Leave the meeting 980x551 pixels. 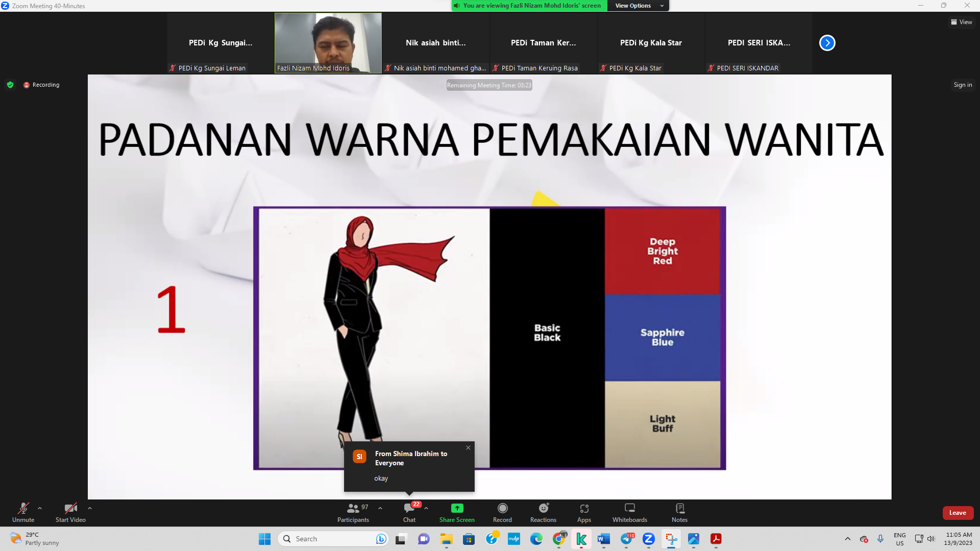point(958,513)
